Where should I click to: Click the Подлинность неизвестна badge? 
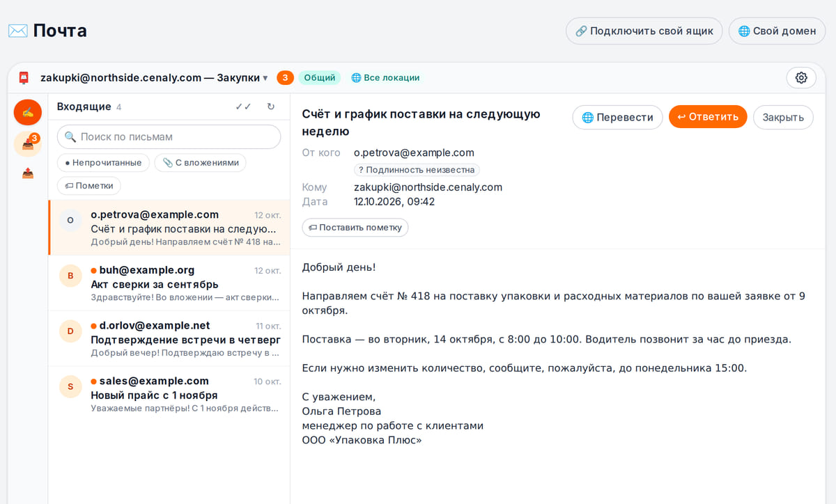click(417, 170)
